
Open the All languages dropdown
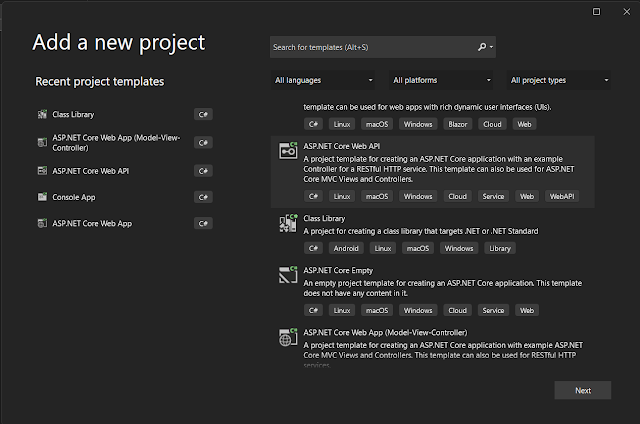(x=324, y=80)
